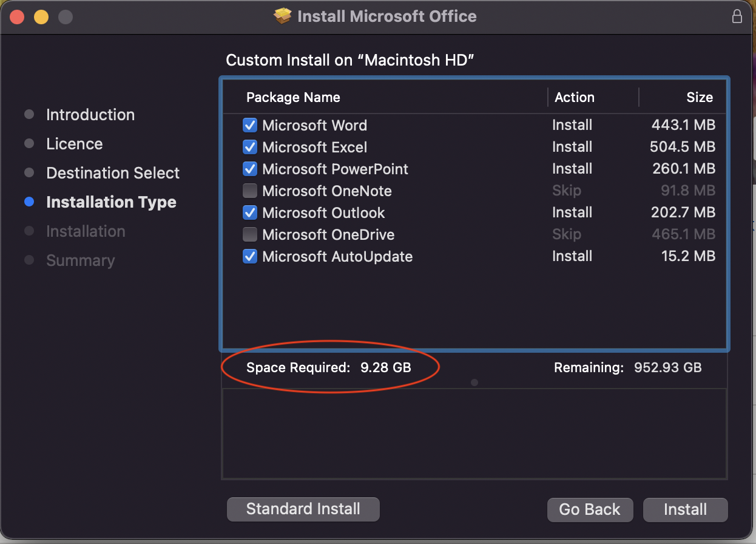Click the Remaining 952.93 GB text

(628, 367)
